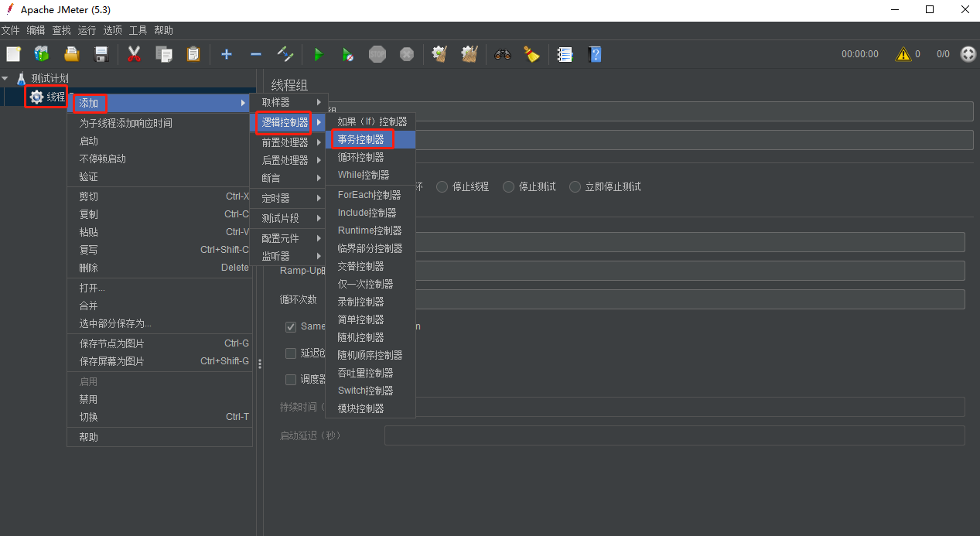The image size is (980, 536).
Task: Click 为子线程添加响应时间 context entry
Action: (x=160, y=123)
